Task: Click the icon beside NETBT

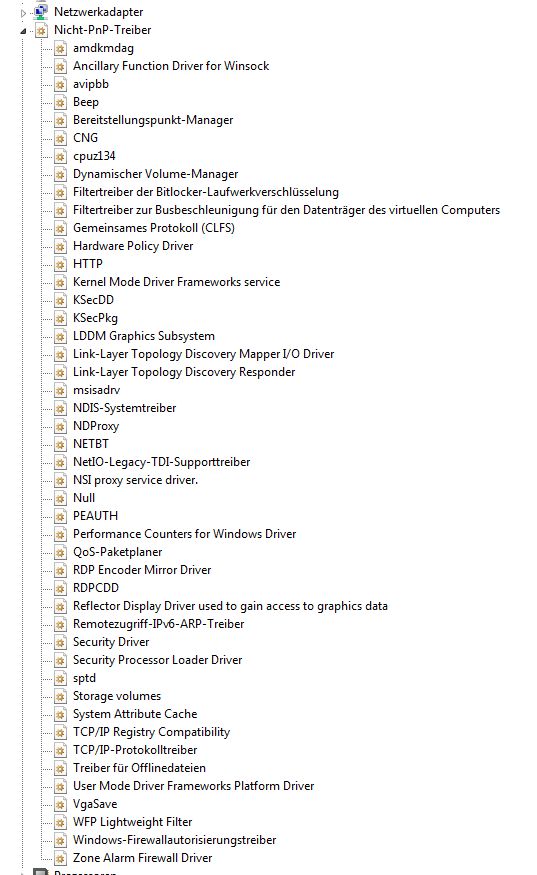Action: click(60, 444)
